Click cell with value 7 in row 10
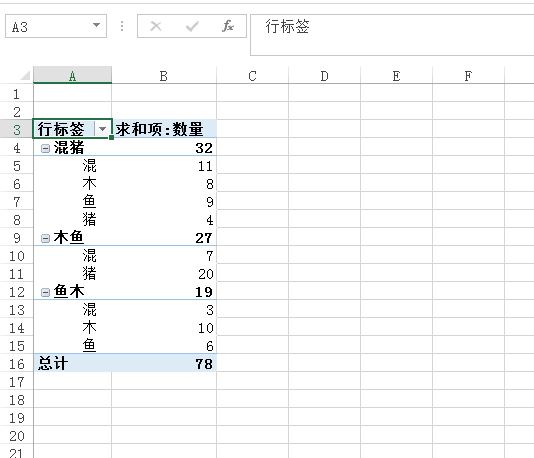 pyautogui.click(x=164, y=256)
